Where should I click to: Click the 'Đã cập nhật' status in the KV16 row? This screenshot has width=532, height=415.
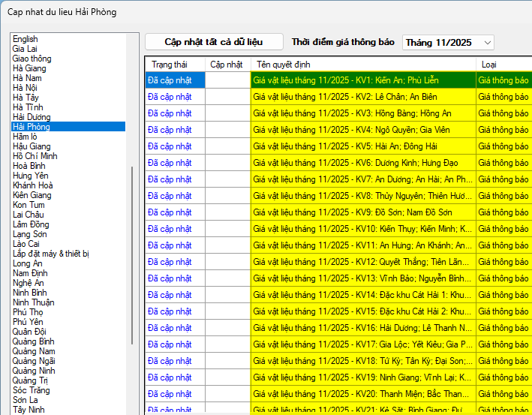pyautogui.click(x=170, y=327)
